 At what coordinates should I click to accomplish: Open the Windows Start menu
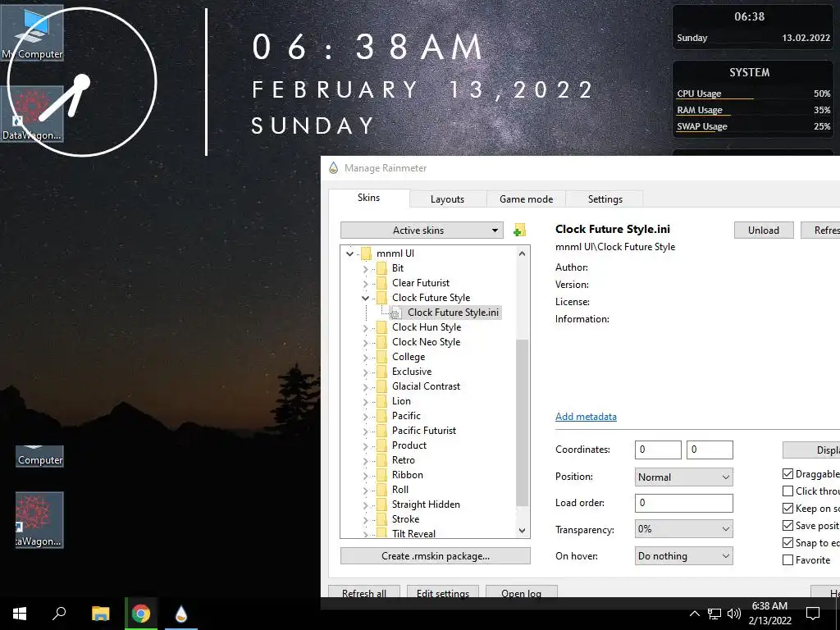point(20,614)
